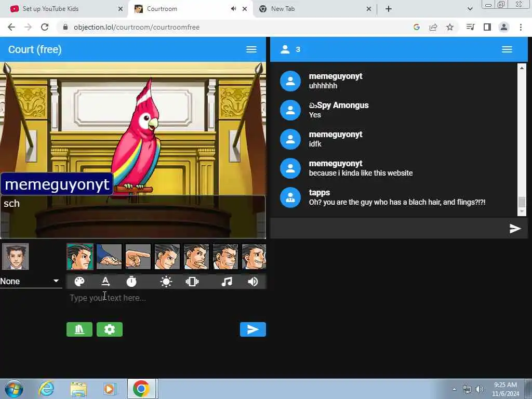This screenshot has height=399, width=532.
Task: Toggle the browser side panel
Action: pos(487,27)
